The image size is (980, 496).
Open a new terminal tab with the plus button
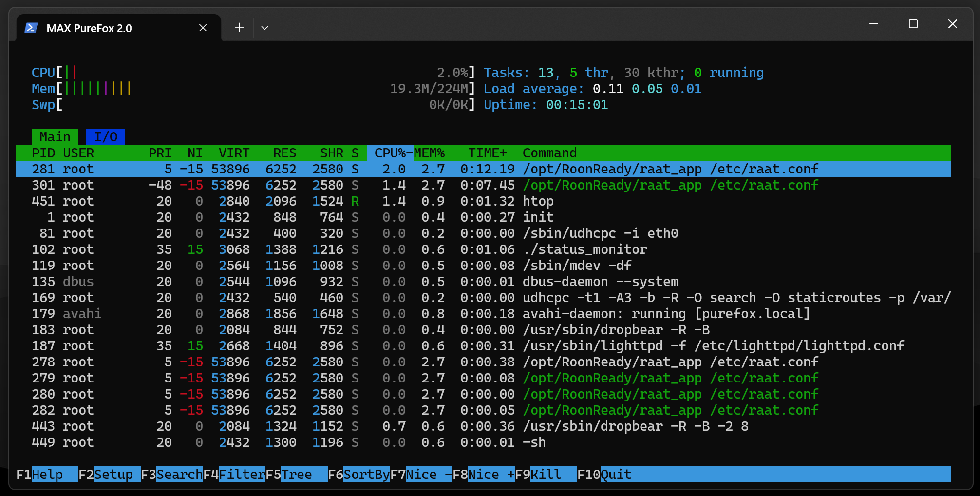click(x=239, y=28)
